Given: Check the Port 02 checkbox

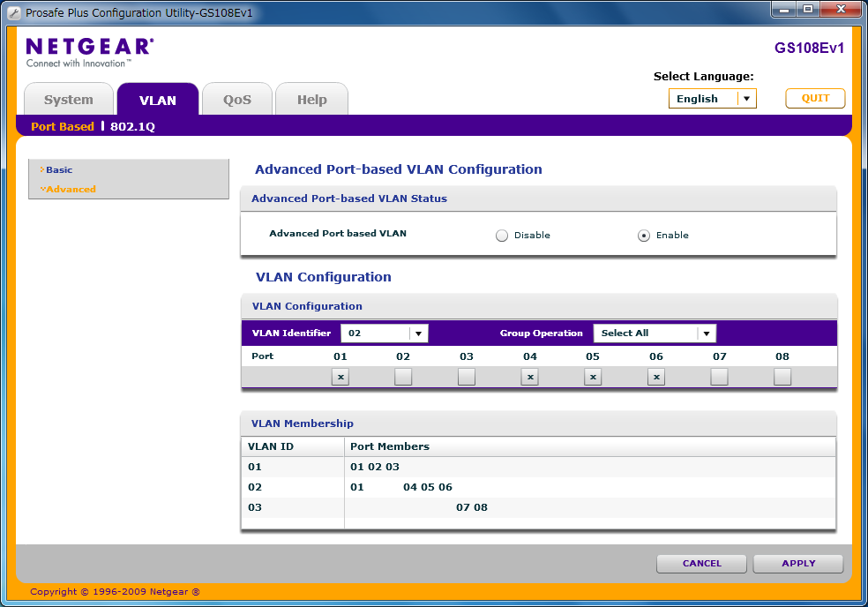Looking at the screenshot, I should click(403, 377).
